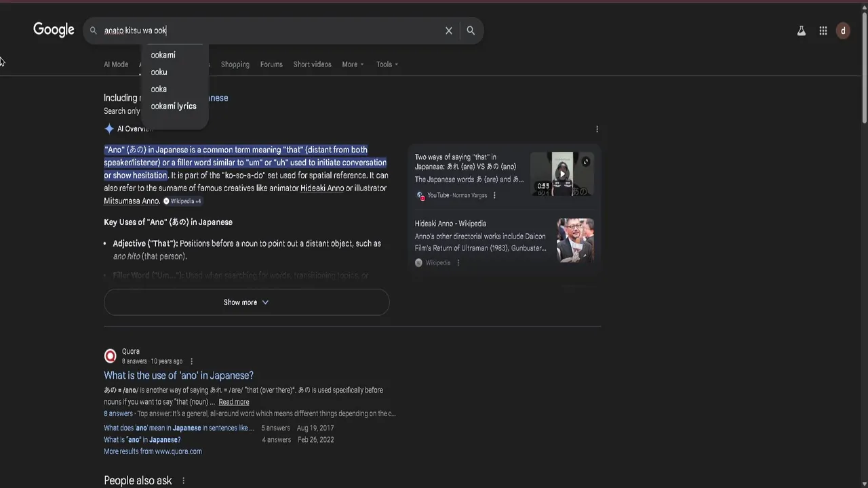The width and height of the screenshot is (868, 488).
Task: Open 'What is "ano" in Japanese?' sublink
Action: click(x=142, y=440)
